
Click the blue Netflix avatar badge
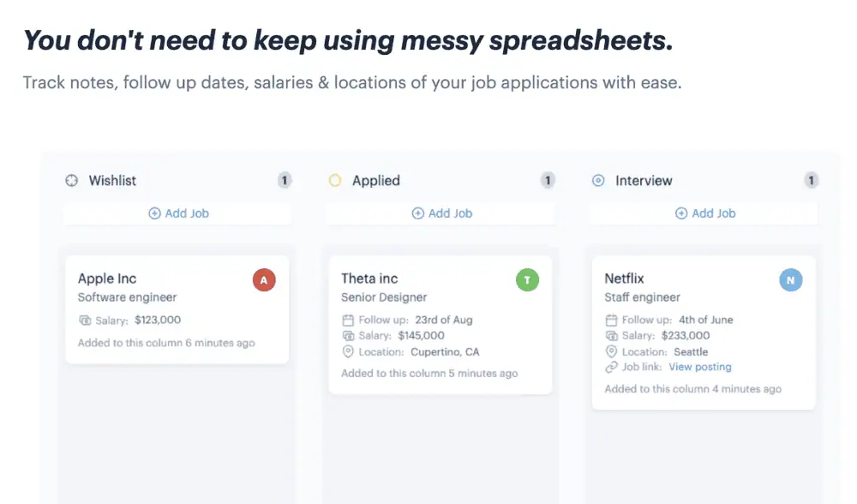point(790,280)
